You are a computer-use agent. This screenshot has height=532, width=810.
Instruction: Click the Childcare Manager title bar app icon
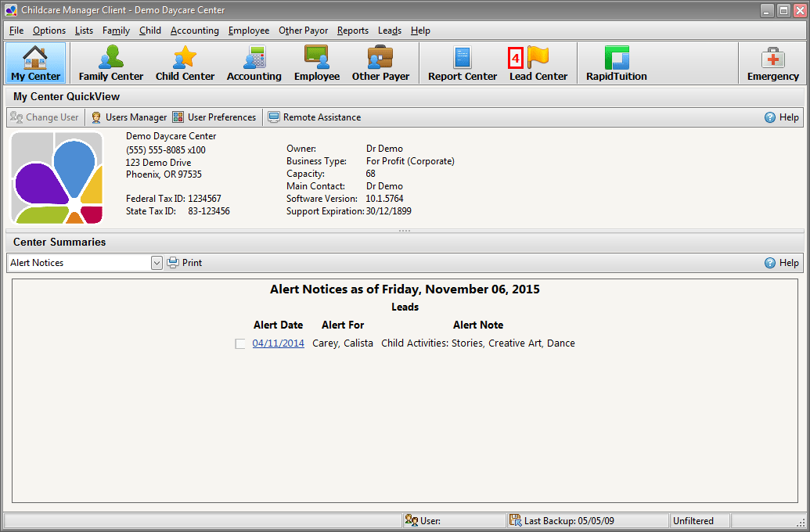coord(10,10)
